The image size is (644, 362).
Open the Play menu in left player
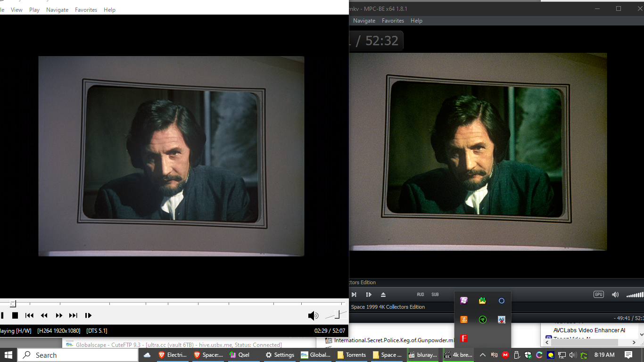[x=34, y=10]
